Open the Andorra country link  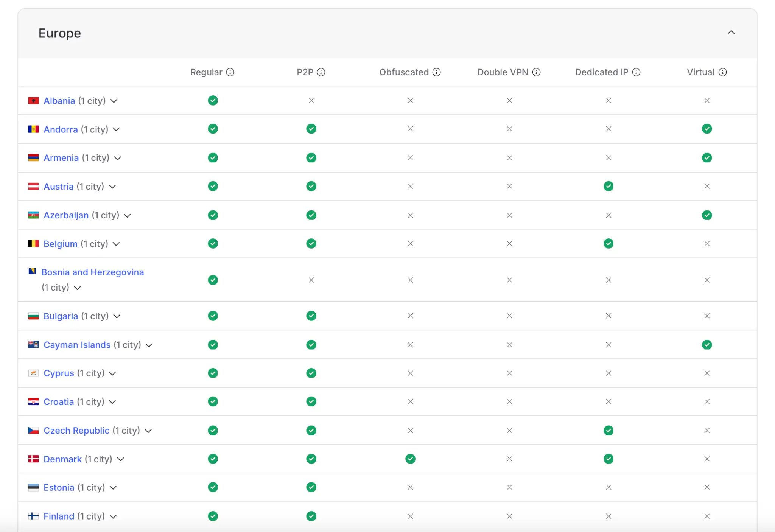61,129
